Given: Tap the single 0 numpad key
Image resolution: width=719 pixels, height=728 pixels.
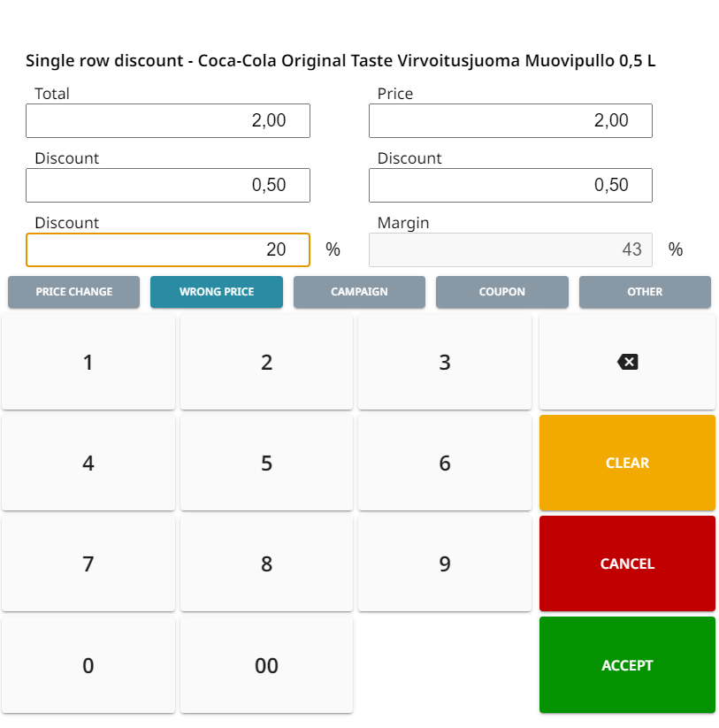Looking at the screenshot, I should [x=88, y=665].
